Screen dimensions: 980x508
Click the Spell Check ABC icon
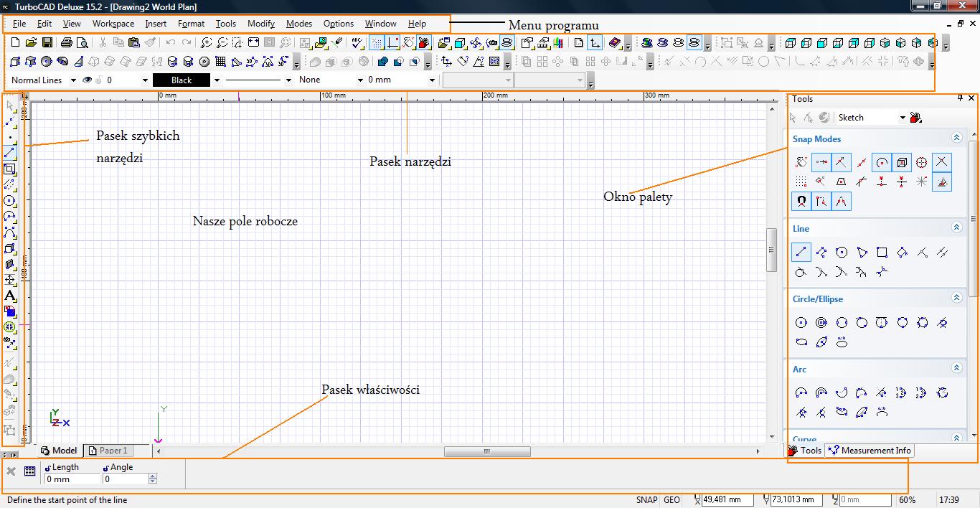pos(357,43)
